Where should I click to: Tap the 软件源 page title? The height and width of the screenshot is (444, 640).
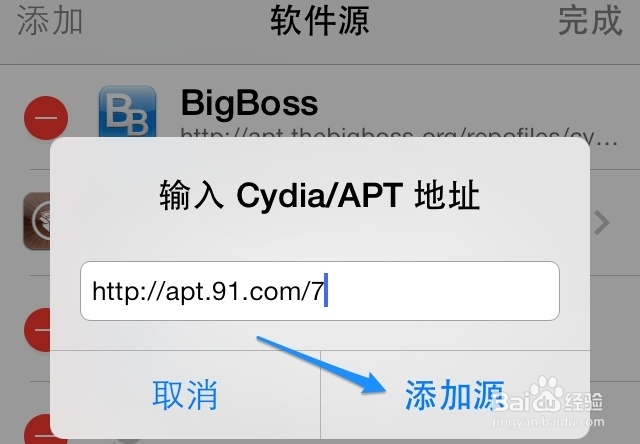320,20
